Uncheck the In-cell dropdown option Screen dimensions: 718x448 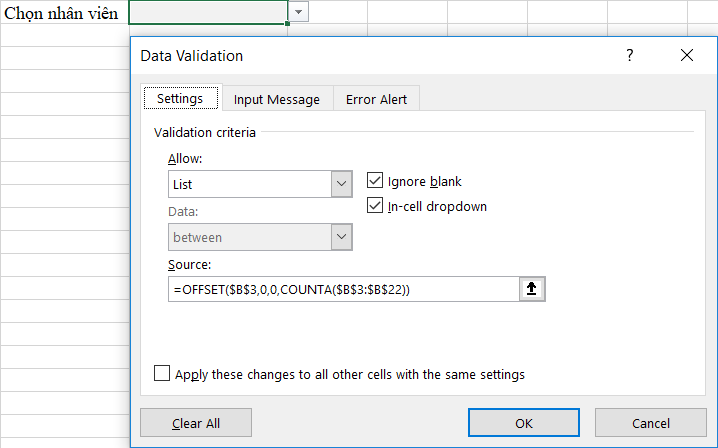(x=375, y=206)
